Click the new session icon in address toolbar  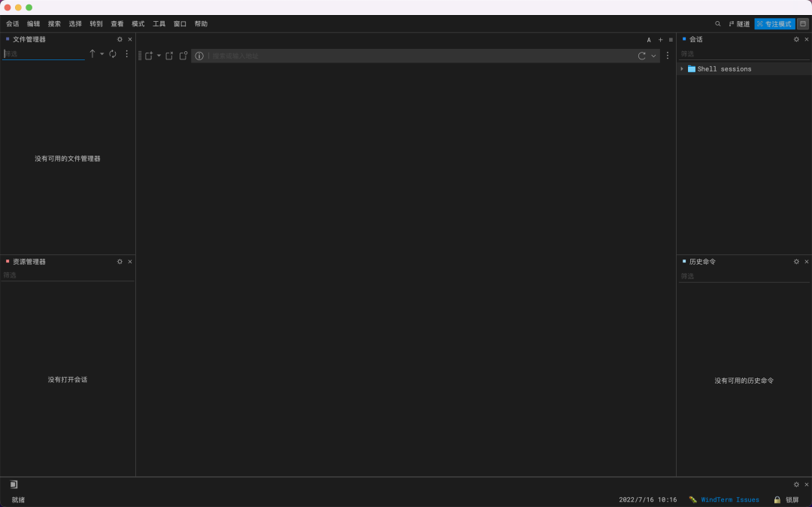coord(149,56)
